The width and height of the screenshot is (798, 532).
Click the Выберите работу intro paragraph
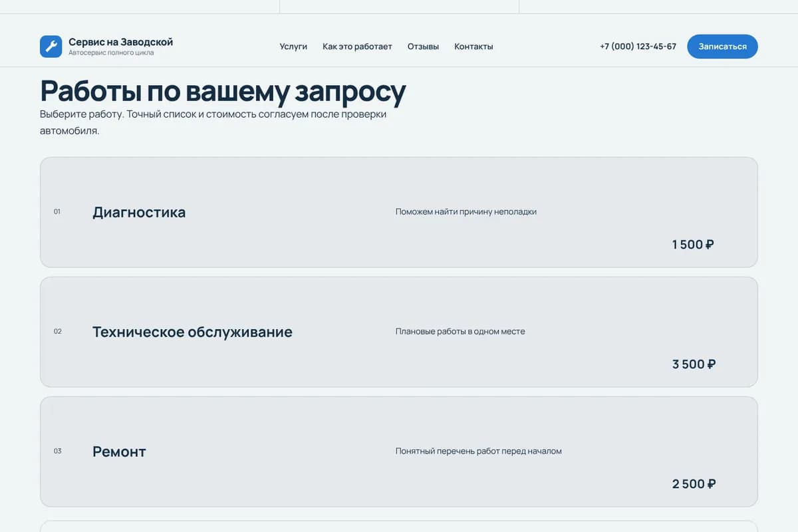point(213,122)
